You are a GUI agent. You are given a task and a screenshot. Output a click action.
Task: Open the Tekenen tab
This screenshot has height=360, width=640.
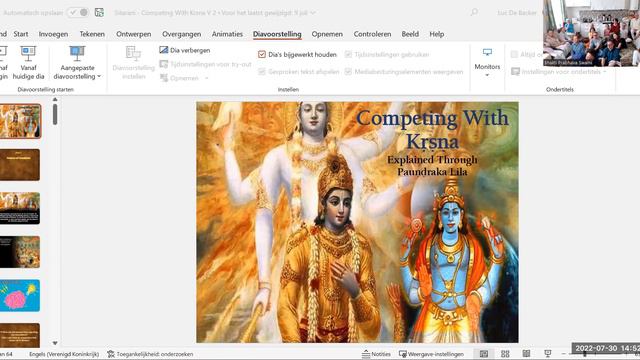click(x=92, y=34)
